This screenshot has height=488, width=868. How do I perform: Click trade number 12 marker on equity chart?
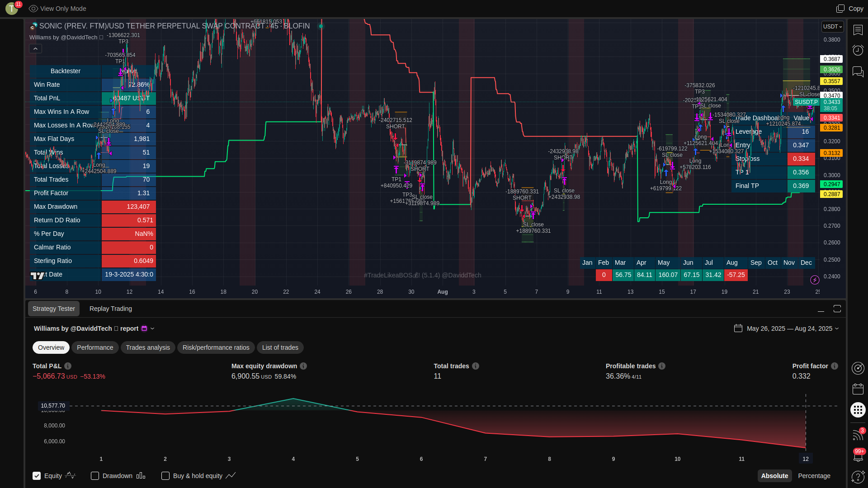[x=806, y=459]
